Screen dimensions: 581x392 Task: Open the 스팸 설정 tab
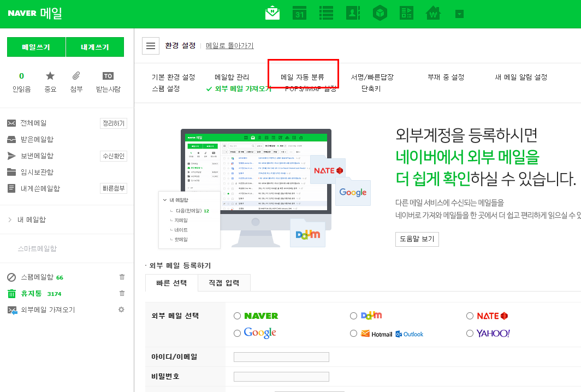165,88
